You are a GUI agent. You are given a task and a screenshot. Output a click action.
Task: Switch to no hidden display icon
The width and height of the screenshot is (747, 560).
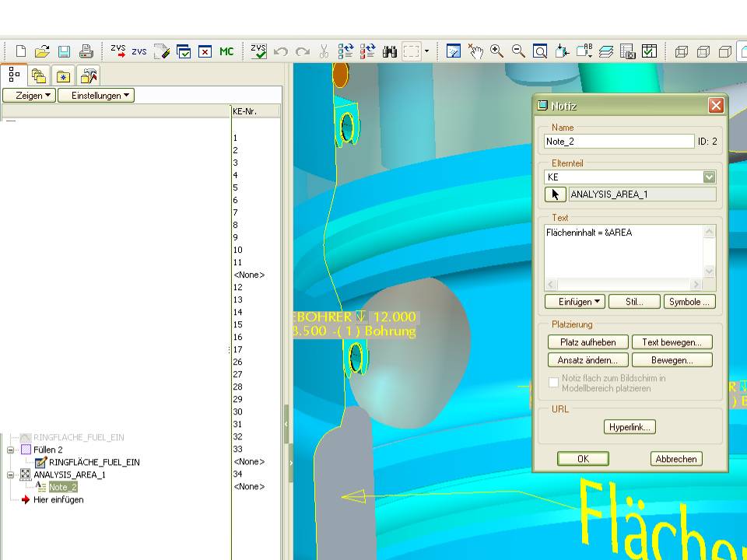click(724, 51)
